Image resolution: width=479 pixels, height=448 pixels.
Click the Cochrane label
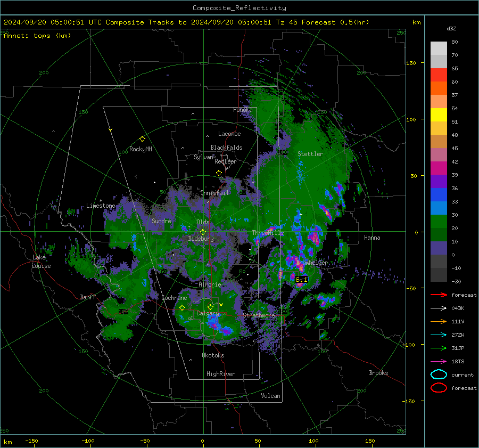(x=174, y=298)
